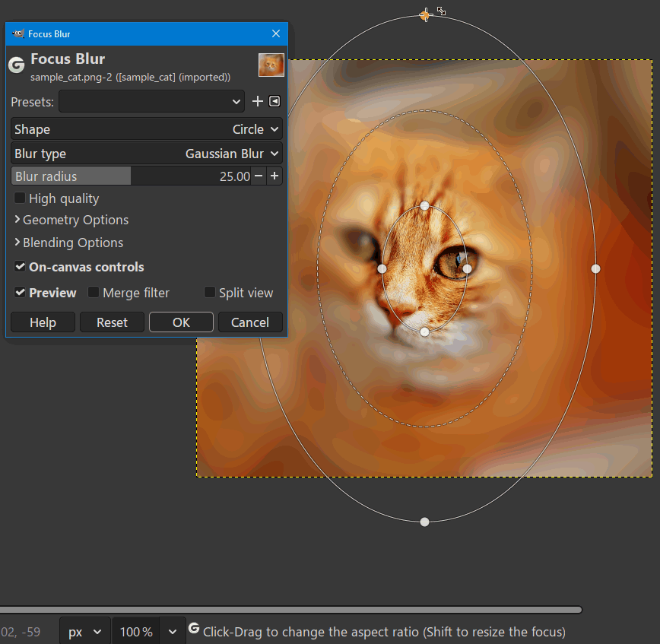Click the outer ellipse right handle

[x=595, y=268]
